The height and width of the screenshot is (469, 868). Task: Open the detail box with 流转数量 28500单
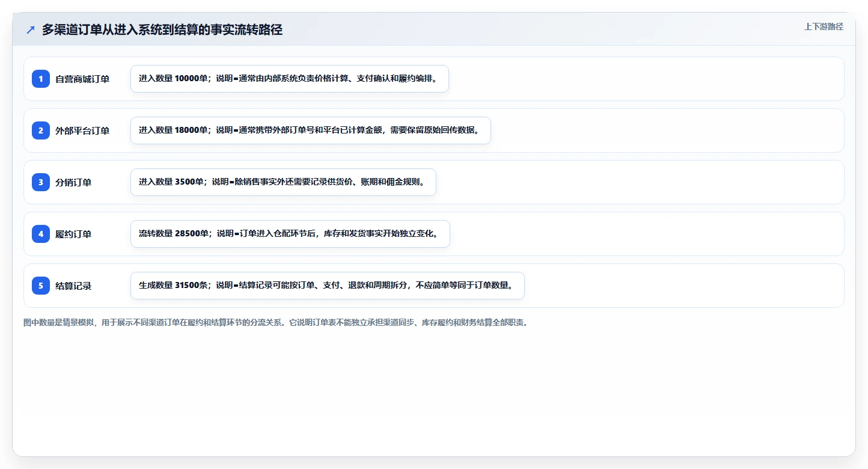coord(290,234)
